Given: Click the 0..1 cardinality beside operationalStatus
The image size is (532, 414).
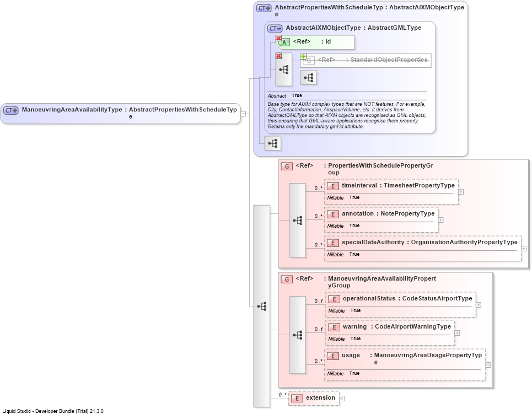Looking at the screenshot, I should click(x=319, y=301).
